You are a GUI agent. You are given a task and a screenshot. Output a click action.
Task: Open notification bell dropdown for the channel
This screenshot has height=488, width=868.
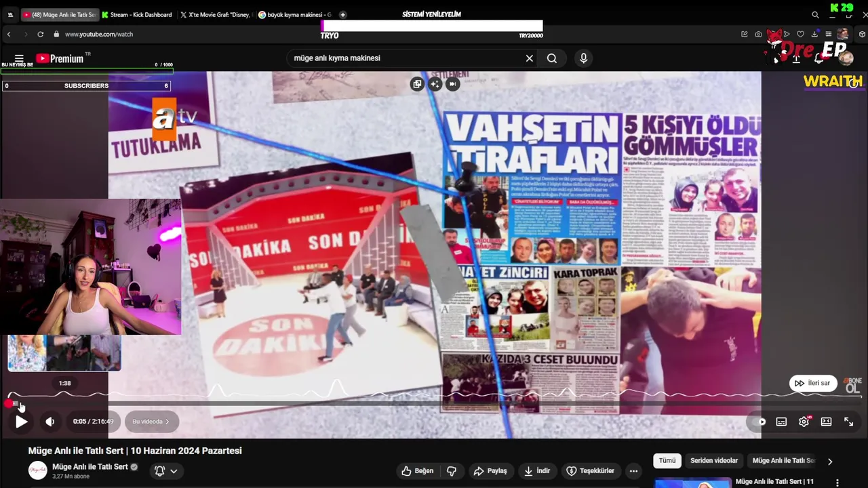tap(166, 470)
